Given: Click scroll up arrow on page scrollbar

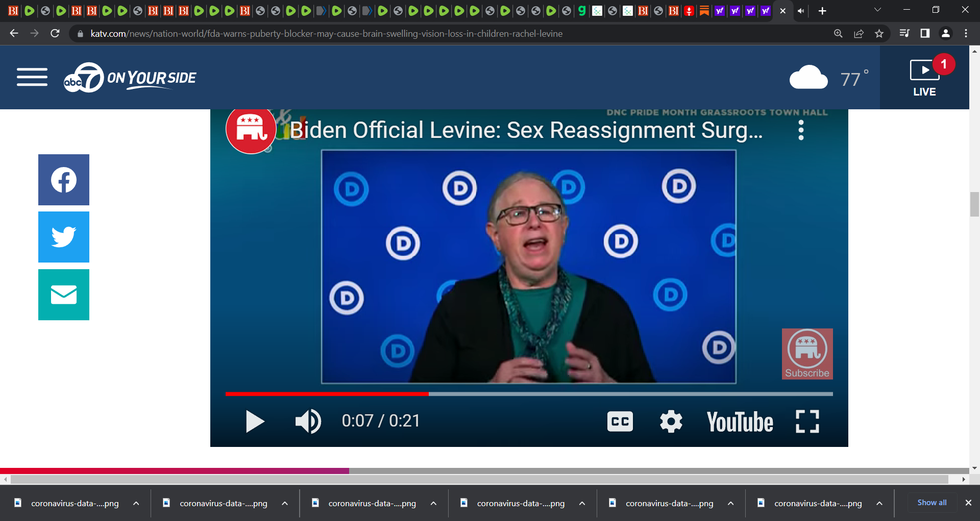Looking at the screenshot, I should coord(974,51).
